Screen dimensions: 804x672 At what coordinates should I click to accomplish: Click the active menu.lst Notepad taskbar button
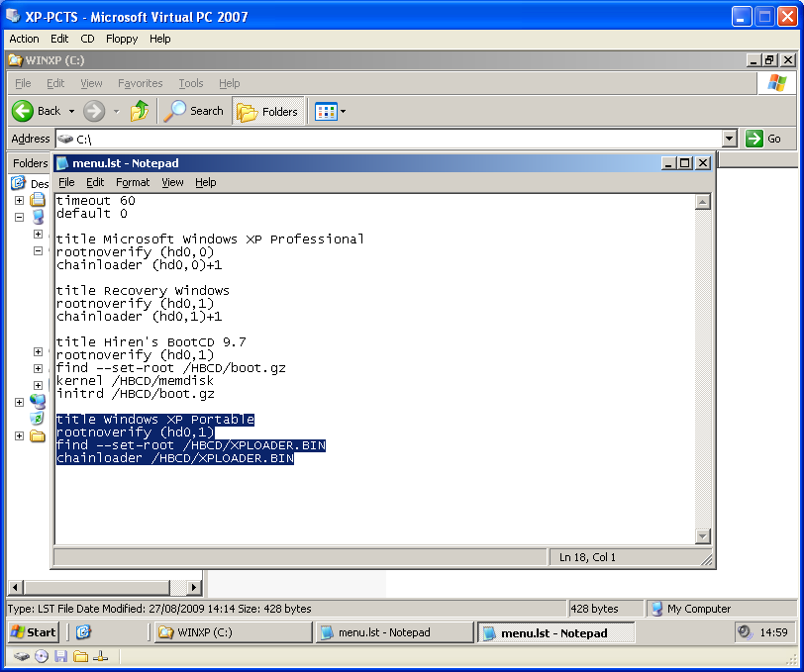click(x=555, y=632)
